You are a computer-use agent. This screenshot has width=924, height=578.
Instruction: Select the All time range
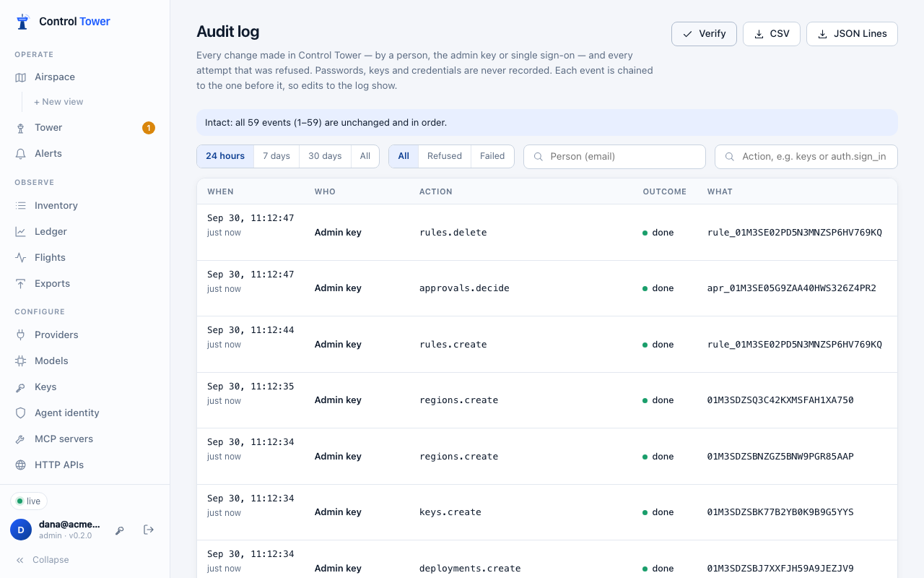tap(365, 156)
